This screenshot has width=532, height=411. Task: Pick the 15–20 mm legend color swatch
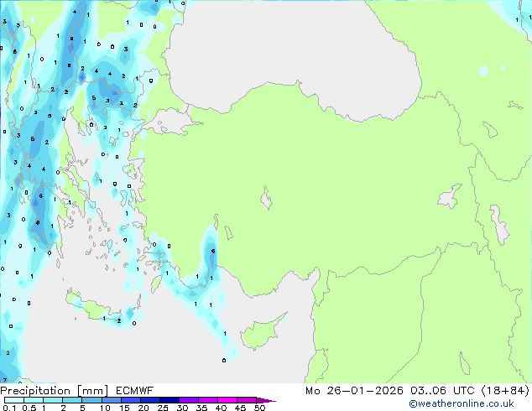[131, 400]
